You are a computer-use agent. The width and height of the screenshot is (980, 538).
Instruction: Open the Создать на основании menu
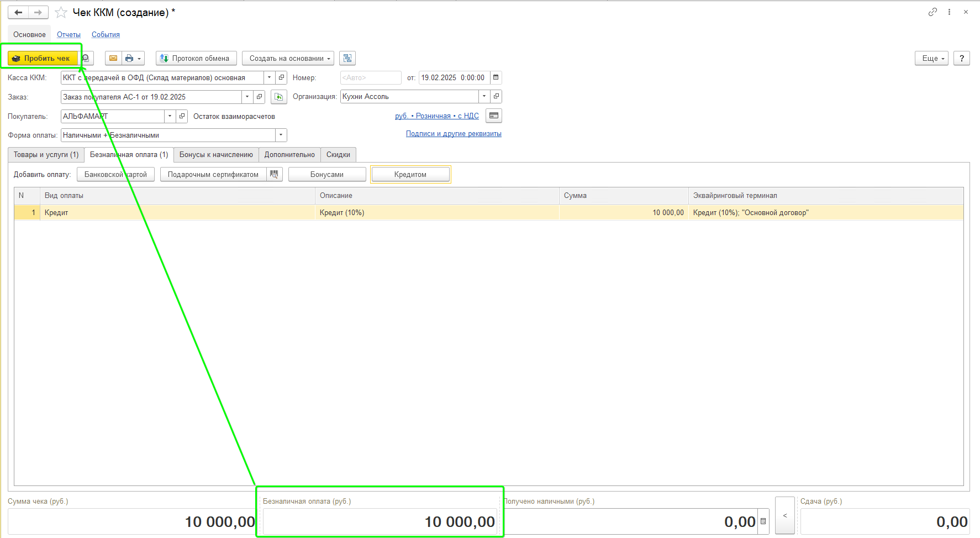tap(288, 58)
